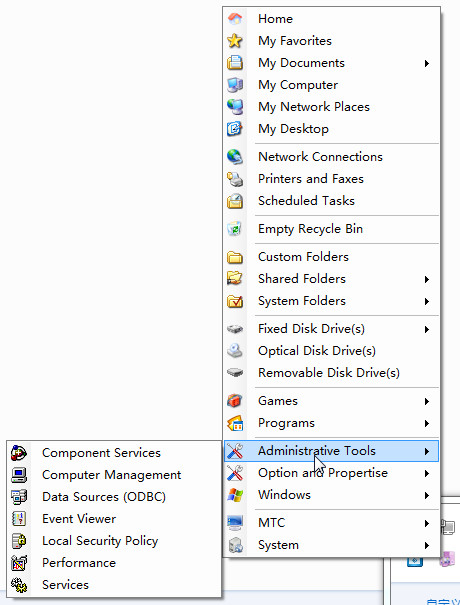Click the Printers and Faxes printer icon
The height and width of the screenshot is (605, 460).
235,179
